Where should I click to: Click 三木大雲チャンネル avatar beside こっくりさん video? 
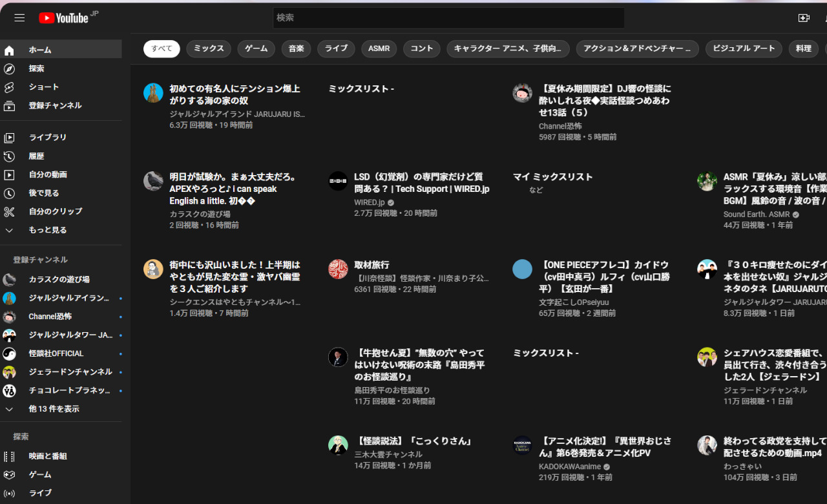coord(338,445)
